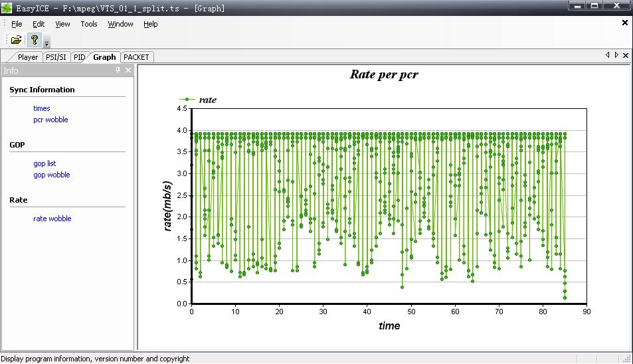Switch to the Player tab
This screenshot has width=633, height=364.
(x=27, y=57)
